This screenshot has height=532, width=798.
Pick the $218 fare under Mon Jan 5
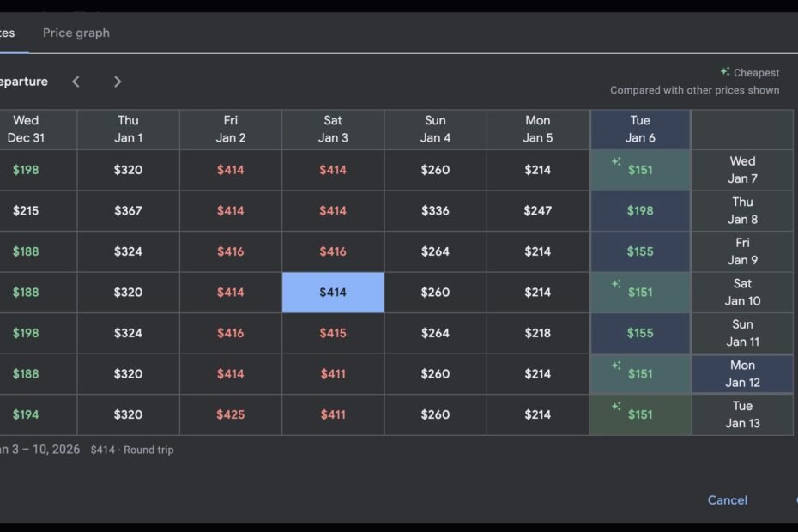pos(537,333)
